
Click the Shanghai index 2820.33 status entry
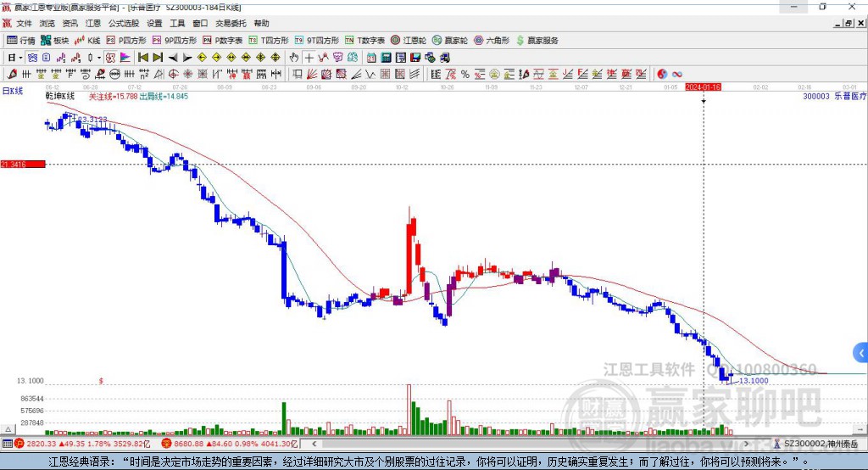coord(82,444)
